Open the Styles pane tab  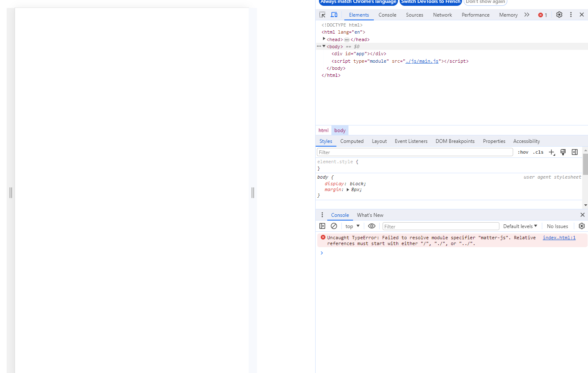coord(326,141)
